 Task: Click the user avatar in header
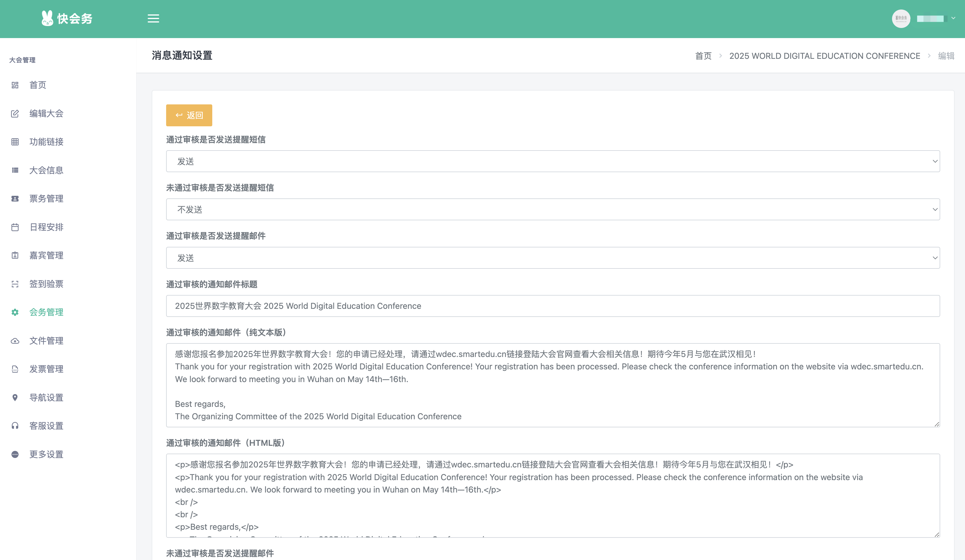[x=901, y=18]
